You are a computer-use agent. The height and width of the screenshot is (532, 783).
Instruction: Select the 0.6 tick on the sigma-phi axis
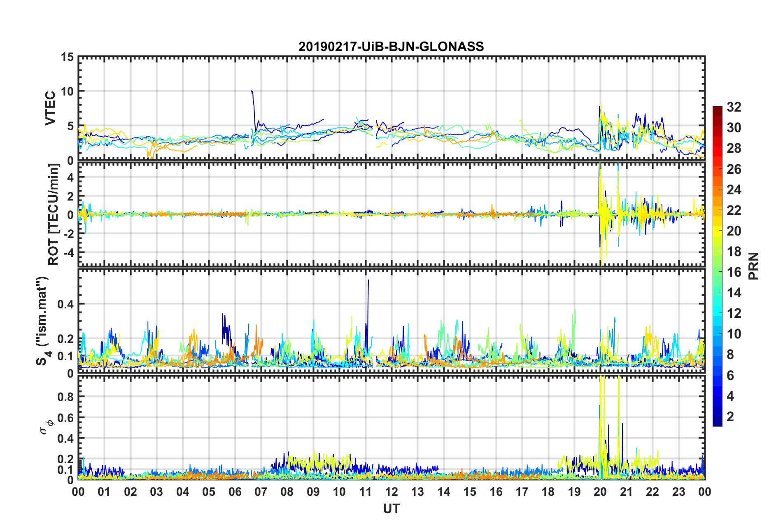pyautogui.click(x=66, y=418)
